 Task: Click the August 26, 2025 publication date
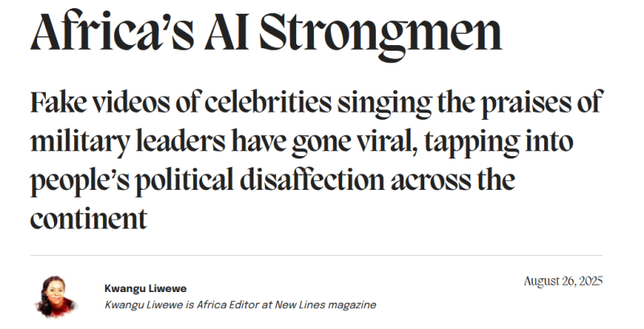click(563, 282)
